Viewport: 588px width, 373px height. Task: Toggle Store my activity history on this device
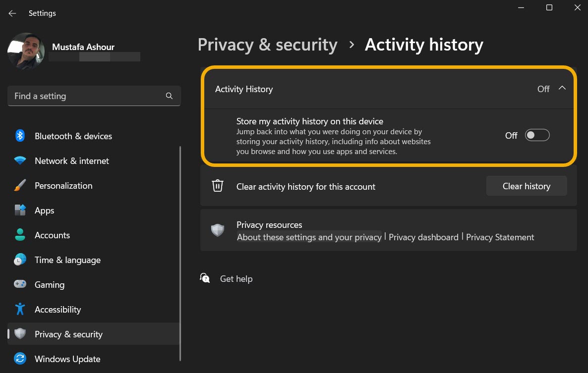(x=537, y=135)
